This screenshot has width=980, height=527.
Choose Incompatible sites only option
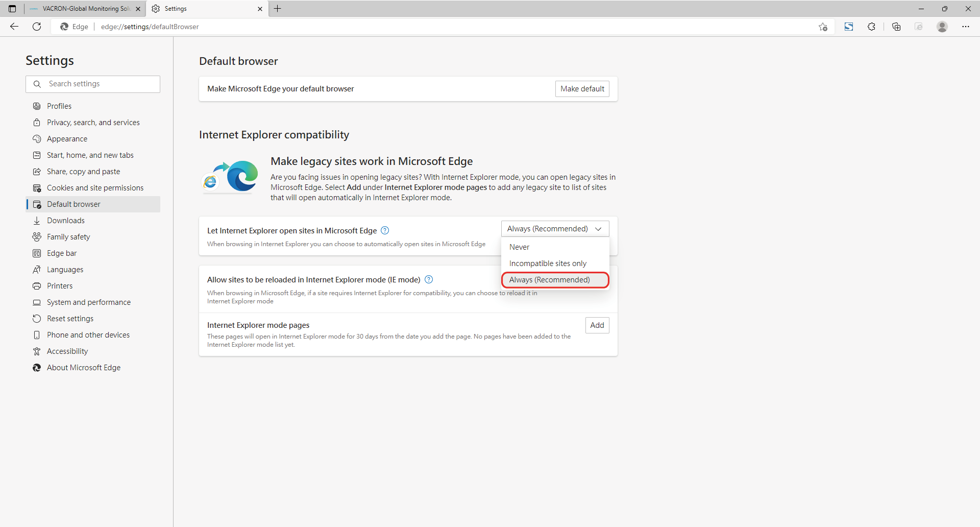pyautogui.click(x=555, y=263)
